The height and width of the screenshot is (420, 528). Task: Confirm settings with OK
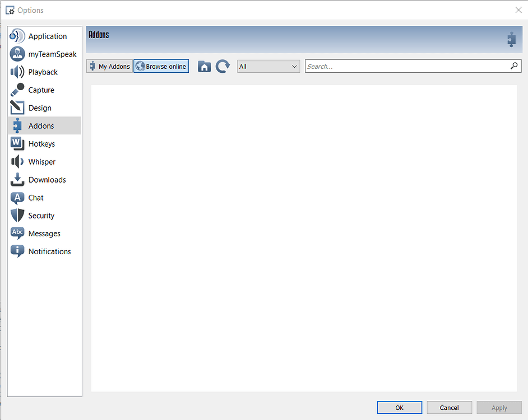point(399,407)
